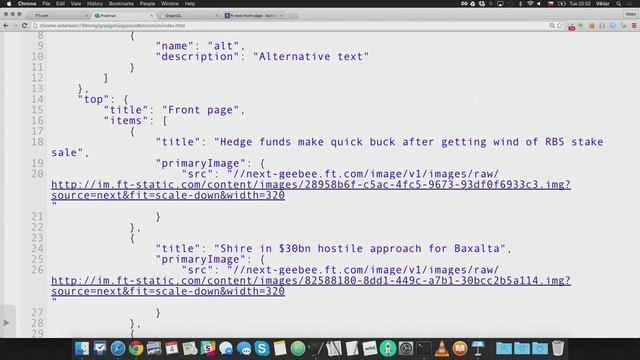The height and width of the screenshot is (360, 640).
Task: Open the Chrome hamburger menu
Action: click(634, 25)
